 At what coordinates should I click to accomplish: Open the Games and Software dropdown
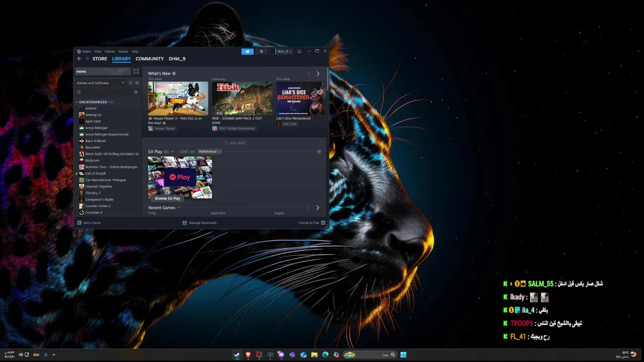tap(100, 83)
